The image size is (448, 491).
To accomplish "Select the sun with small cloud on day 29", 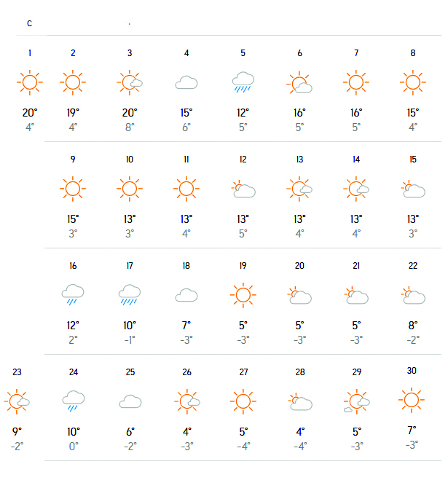I will click(355, 401).
